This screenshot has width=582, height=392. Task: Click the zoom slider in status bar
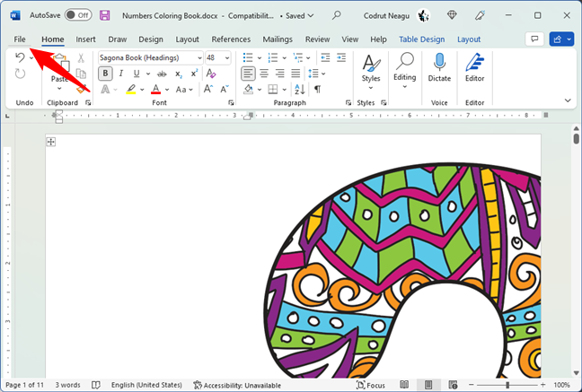coord(506,385)
